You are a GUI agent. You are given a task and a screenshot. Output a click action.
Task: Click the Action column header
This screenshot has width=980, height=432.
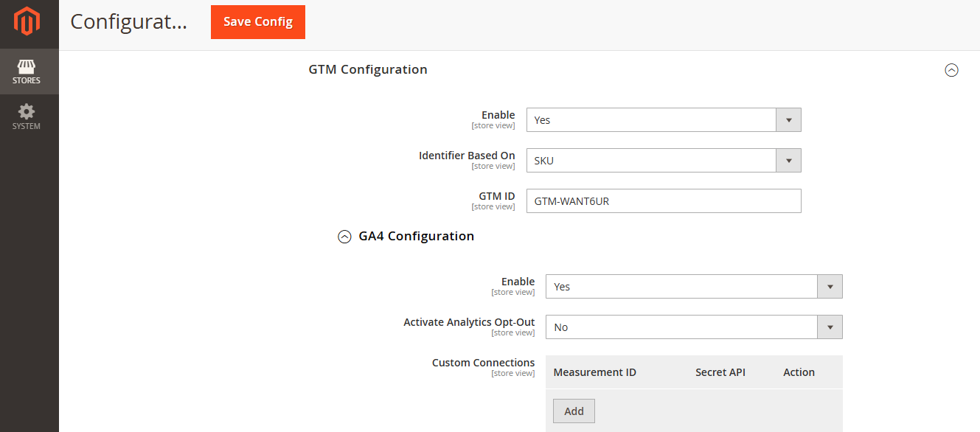click(799, 372)
